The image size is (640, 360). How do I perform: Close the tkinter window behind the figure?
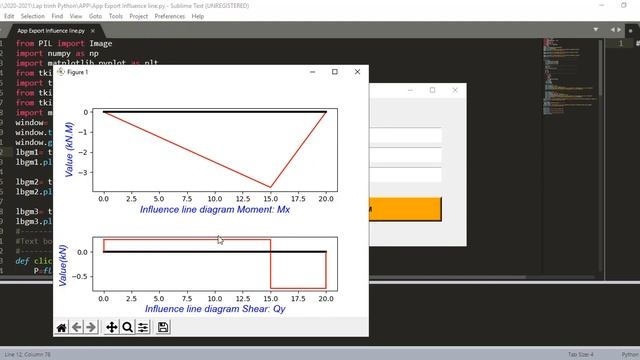[455, 90]
